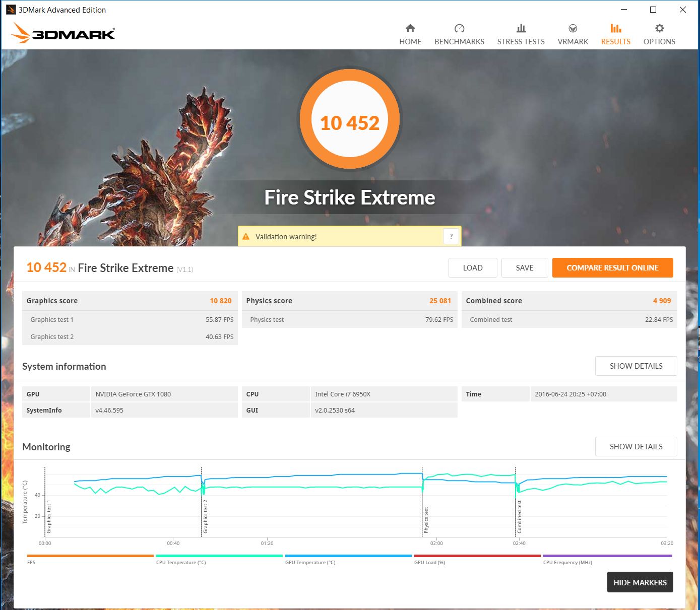This screenshot has width=700, height=610.
Task: Open the VRMark headset icon
Action: 572,28
